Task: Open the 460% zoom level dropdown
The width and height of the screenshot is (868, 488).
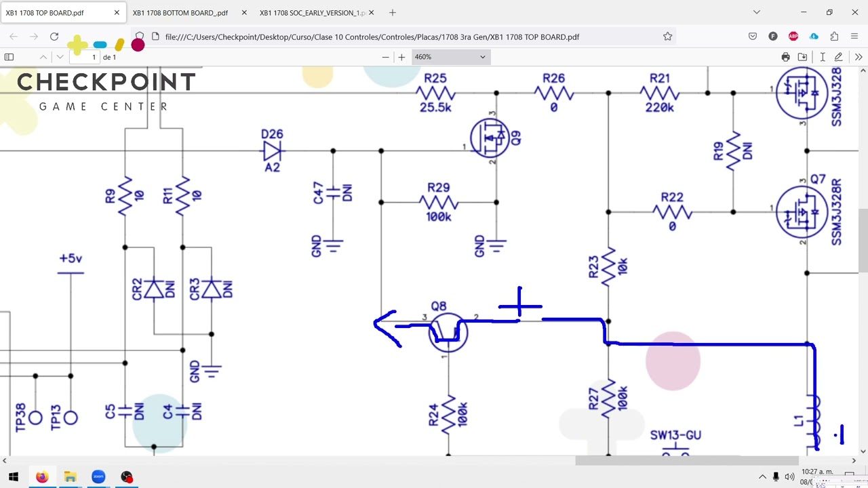Action: pyautogui.click(x=450, y=57)
